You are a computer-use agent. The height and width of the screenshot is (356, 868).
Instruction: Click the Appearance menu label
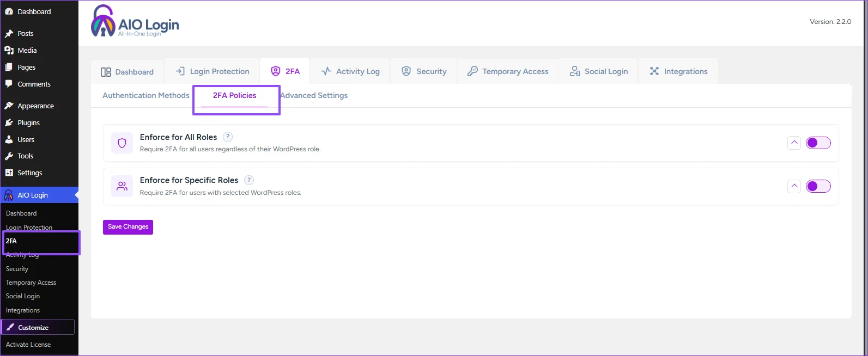click(x=35, y=106)
